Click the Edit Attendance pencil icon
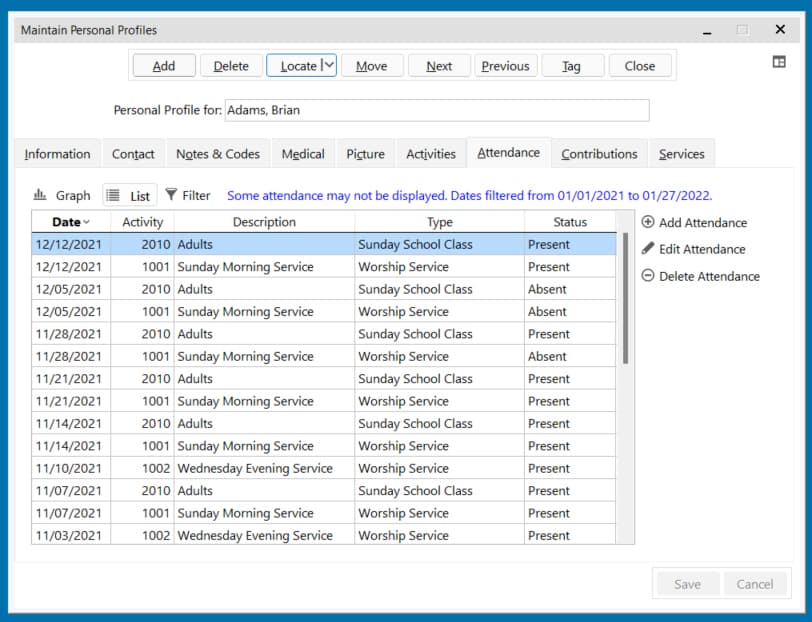The width and height of the screenshot is (812, 622). click(x=647, y=249)
